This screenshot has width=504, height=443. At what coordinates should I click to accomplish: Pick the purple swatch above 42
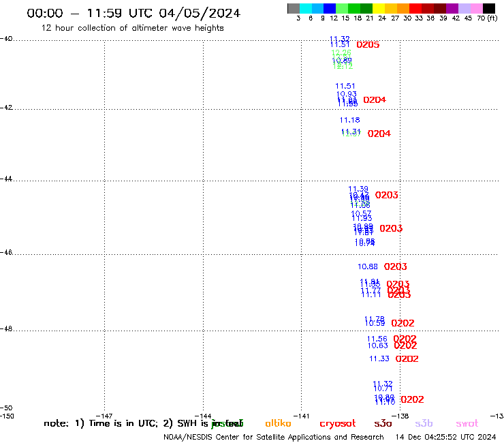[452, 8]
